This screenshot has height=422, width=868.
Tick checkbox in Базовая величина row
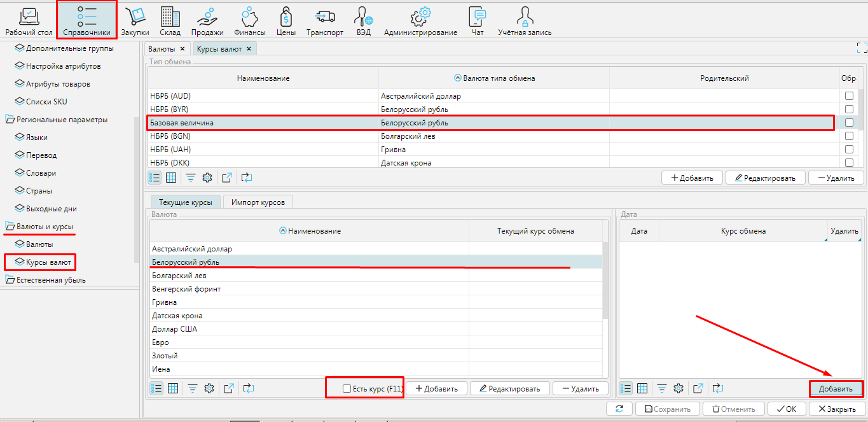(849, 123)
